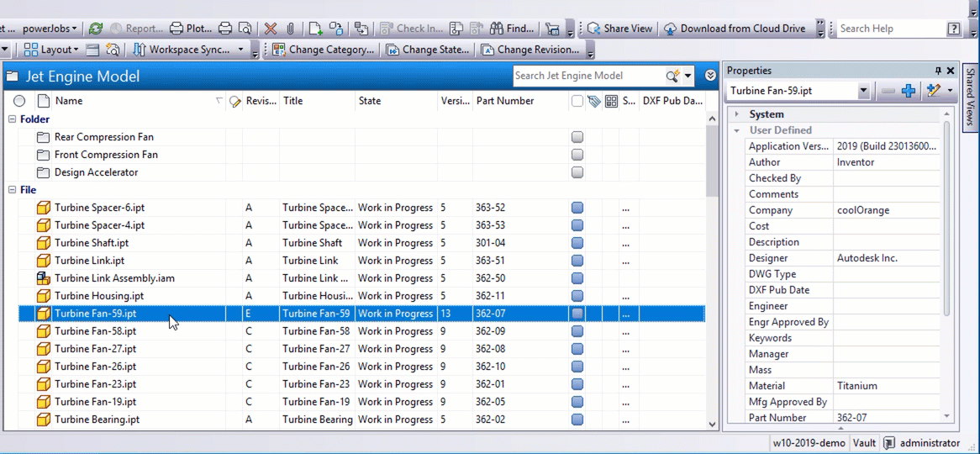Click the grid column header icon
This screenshot has width=980, height=454.
point(611,101)
